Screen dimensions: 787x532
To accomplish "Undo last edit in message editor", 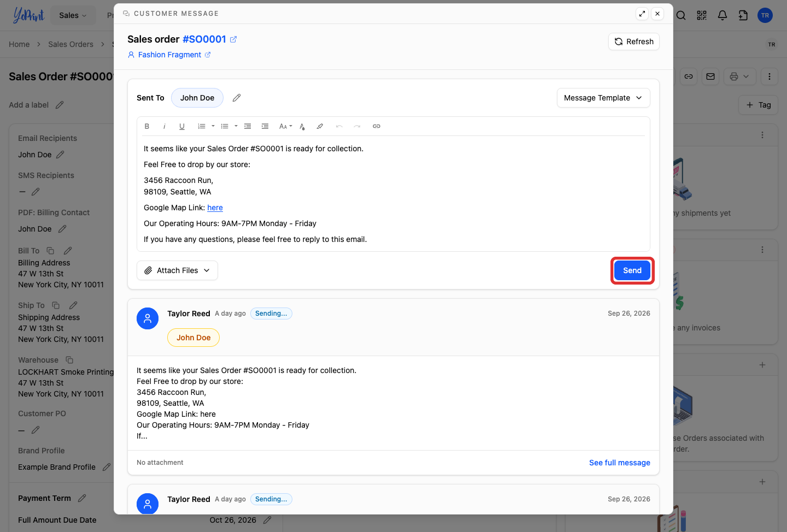I will (339, 126).
